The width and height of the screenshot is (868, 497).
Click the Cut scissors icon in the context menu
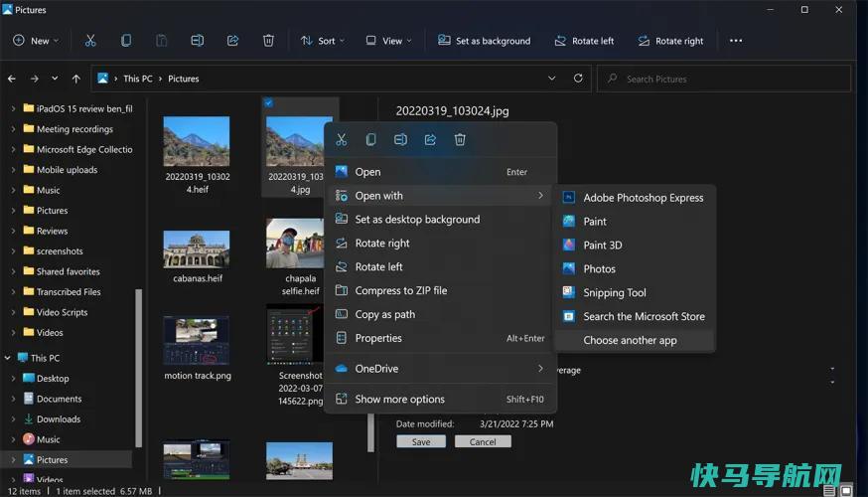341,139
